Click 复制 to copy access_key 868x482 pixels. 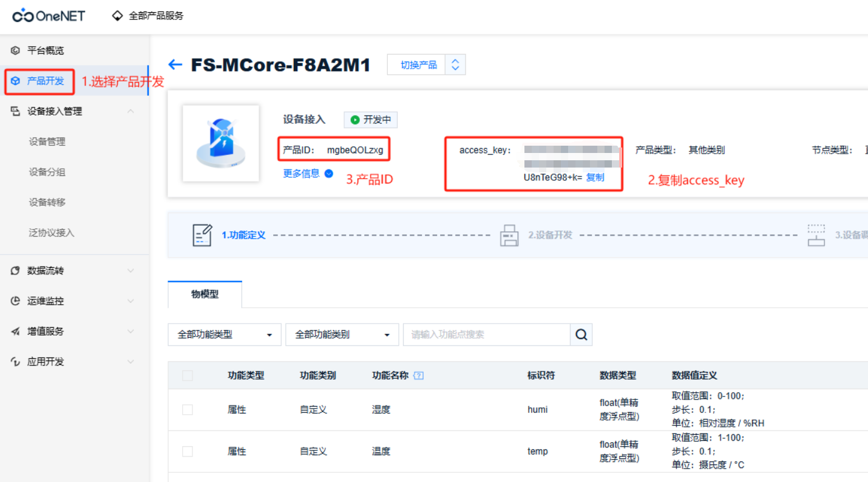tap(595, 177)
